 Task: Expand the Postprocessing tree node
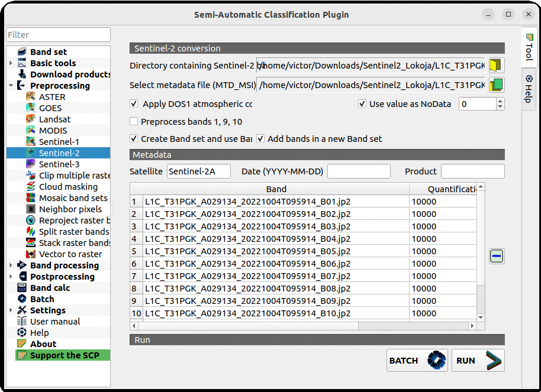pos(11,277)
